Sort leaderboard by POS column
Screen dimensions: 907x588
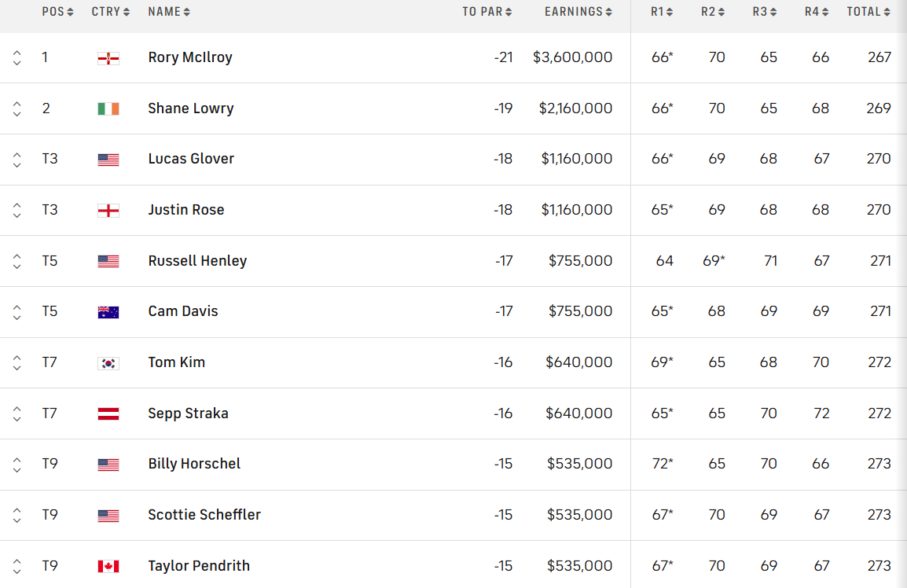pyautogui.click(x=58, y=12)
